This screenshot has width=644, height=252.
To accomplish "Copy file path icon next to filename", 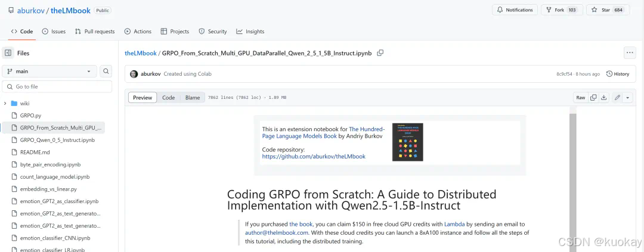I will [x=380, y=53].
